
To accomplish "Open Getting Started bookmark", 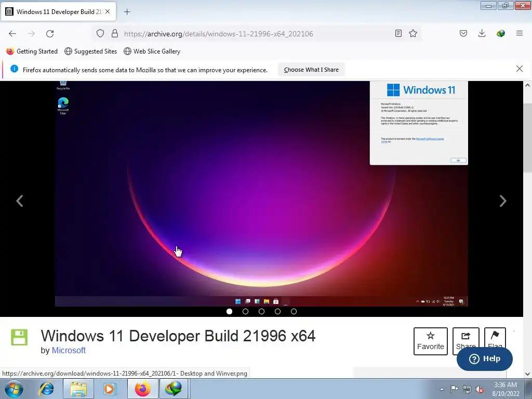I will [x=32, y=51].
